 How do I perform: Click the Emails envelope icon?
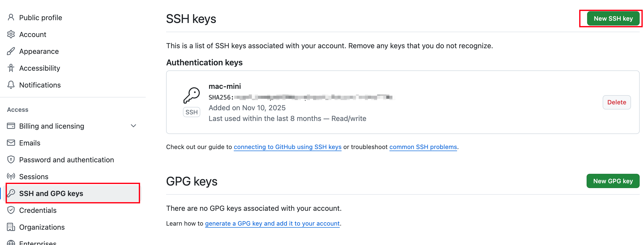click(11, 143)
